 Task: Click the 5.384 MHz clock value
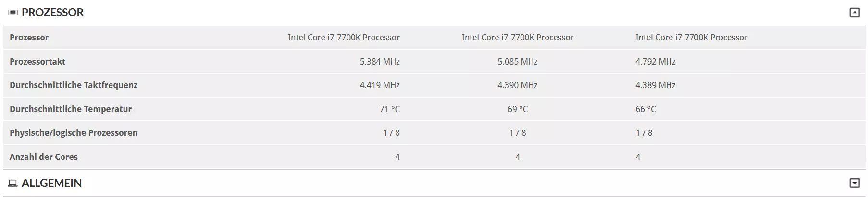[x=380, y=62]
